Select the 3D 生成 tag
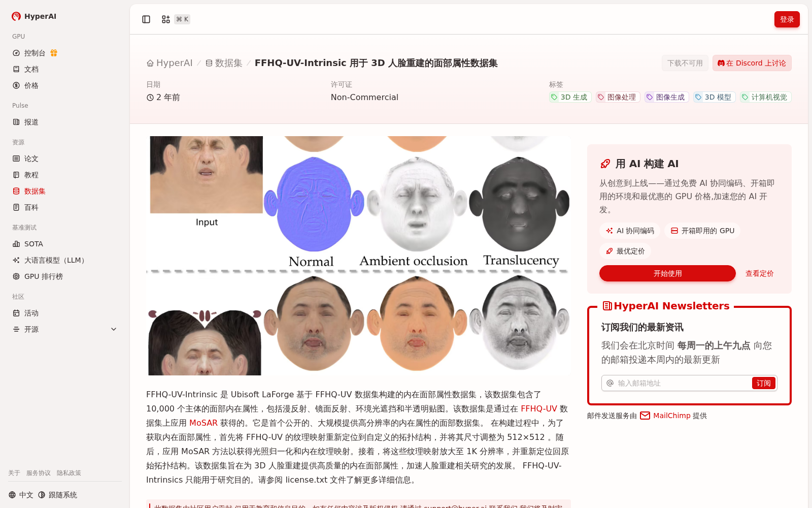The height and width of the screenshot is (508, 812). coord(570,97)
